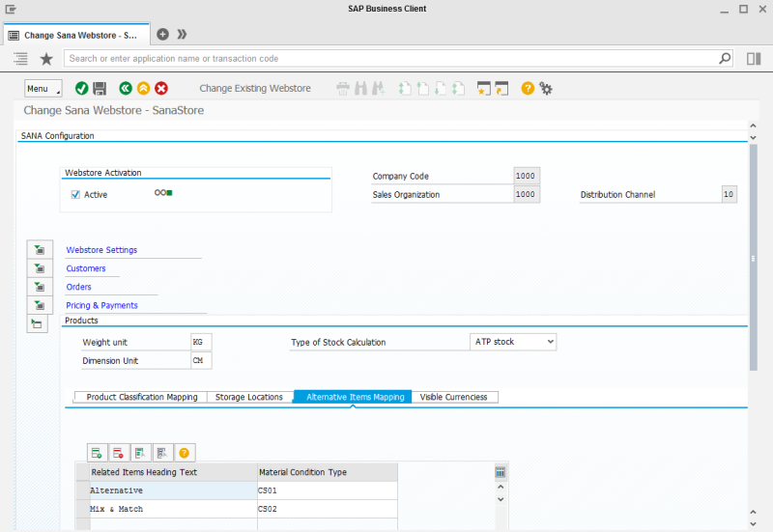Cancel with the red X toolbar icon
This screenshot has height=532, width=773.
[161, 88]
